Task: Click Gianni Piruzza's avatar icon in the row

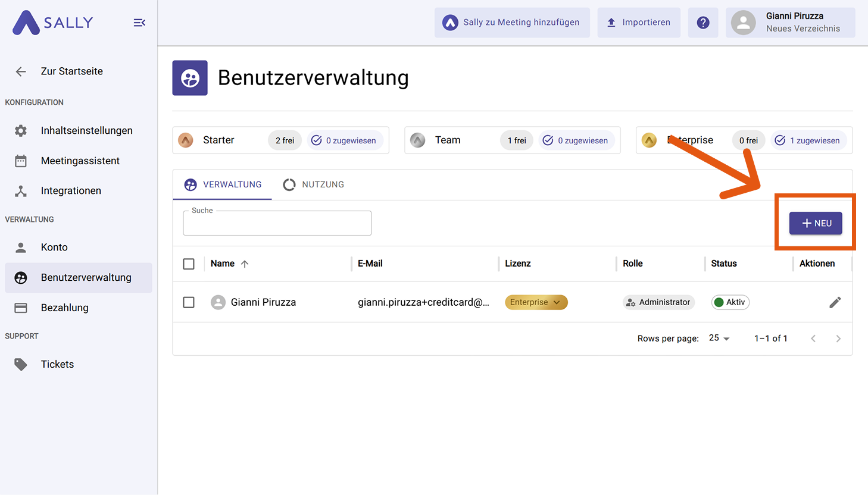Action: 218,302
